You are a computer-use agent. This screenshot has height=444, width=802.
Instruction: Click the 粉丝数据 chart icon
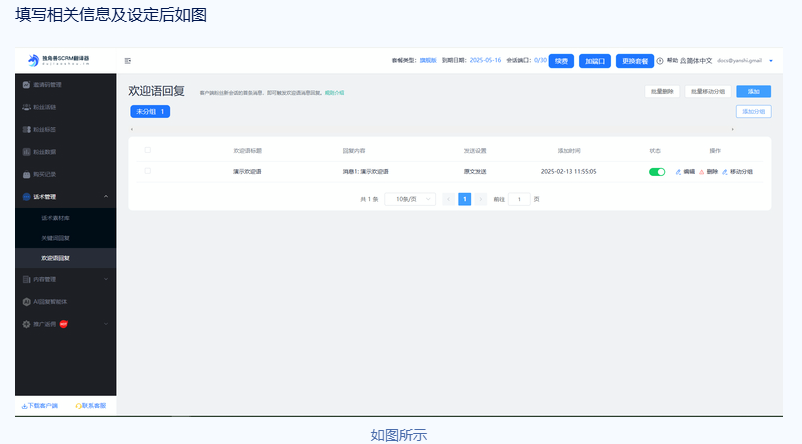[27, 152]
